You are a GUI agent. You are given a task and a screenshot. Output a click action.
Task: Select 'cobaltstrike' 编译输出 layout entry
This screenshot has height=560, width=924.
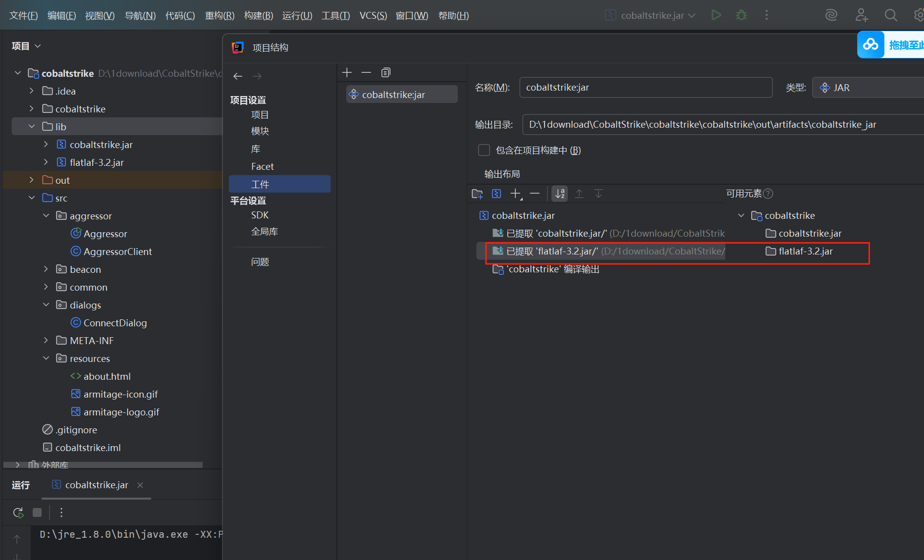[x=545, y=269]
